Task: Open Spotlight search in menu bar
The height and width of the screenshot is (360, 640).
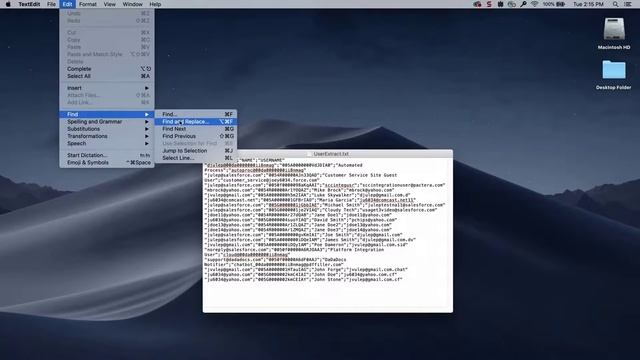Action: click(x=616, y=4)
